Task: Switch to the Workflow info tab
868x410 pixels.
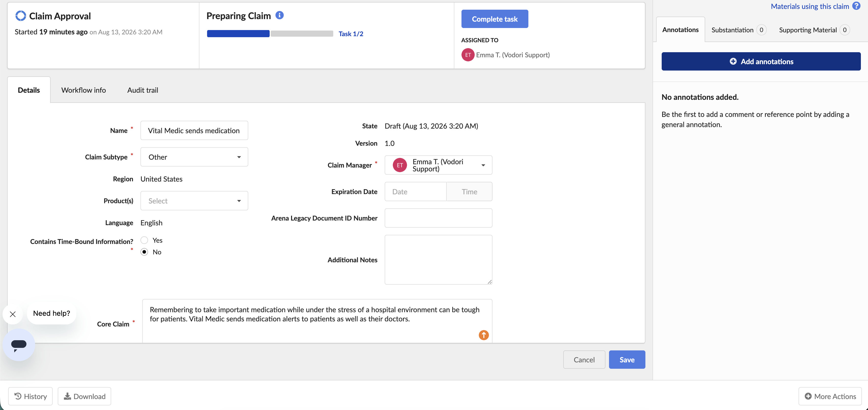Action: click(x=83, y=90)
